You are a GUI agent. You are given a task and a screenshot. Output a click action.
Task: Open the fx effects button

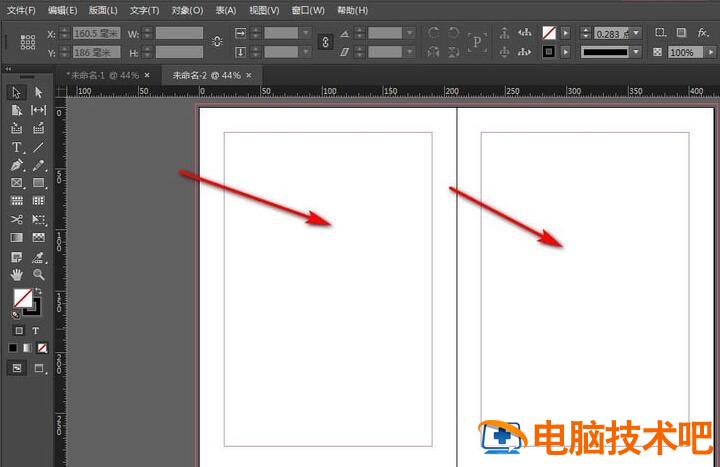click(703, 32)
